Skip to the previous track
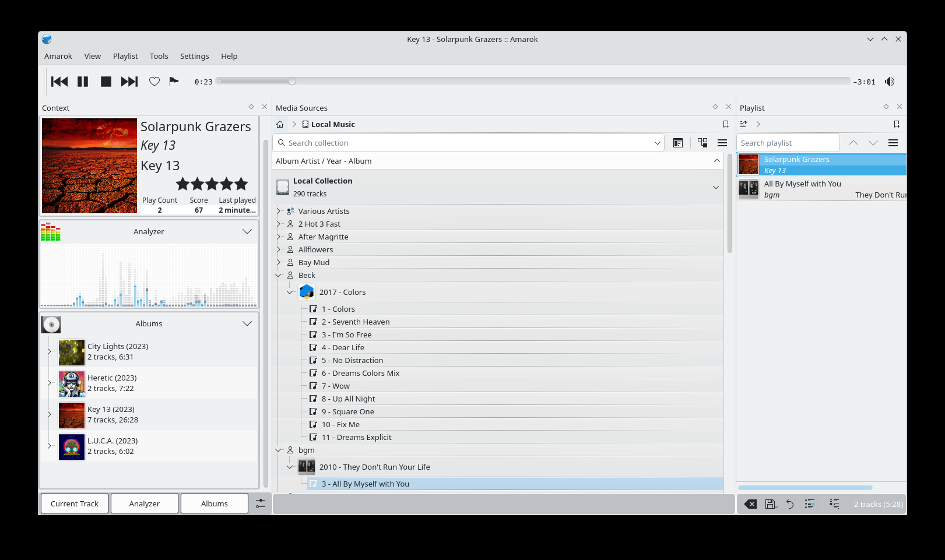 (59, 82)
